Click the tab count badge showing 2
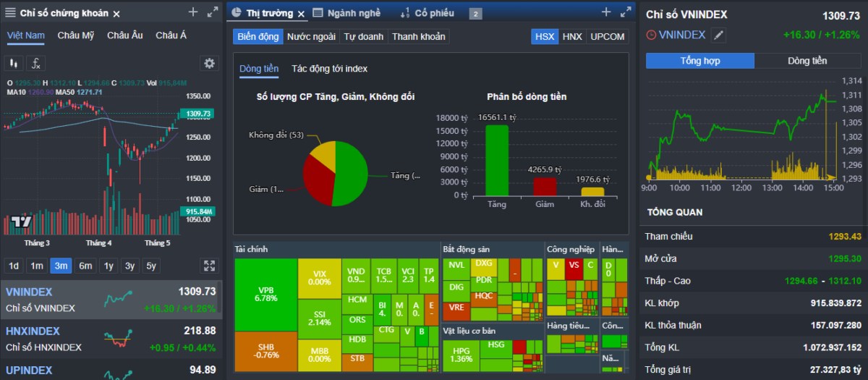 click(x=475, y=14)
